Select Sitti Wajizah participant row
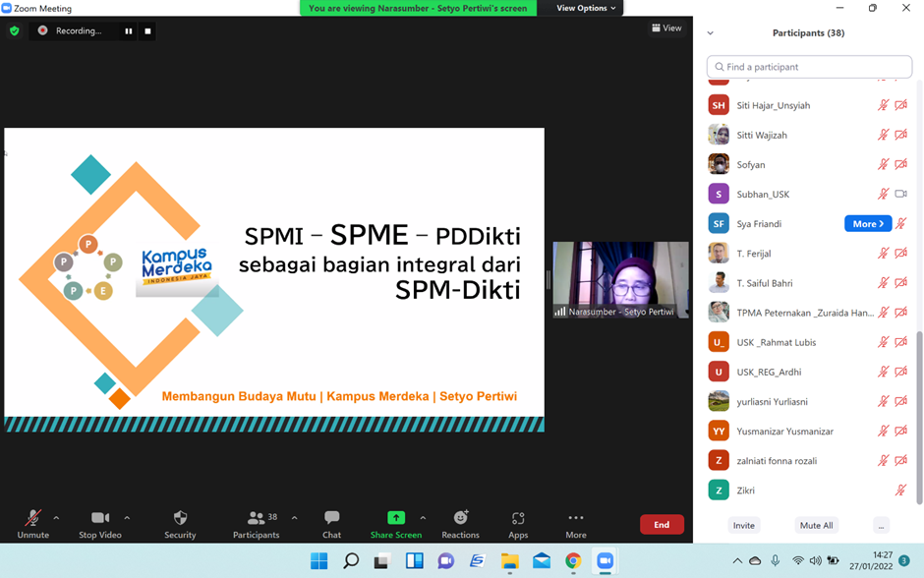The width and height of the screenshot is (924, 578). pyautogui.click(x=809, y=135)
